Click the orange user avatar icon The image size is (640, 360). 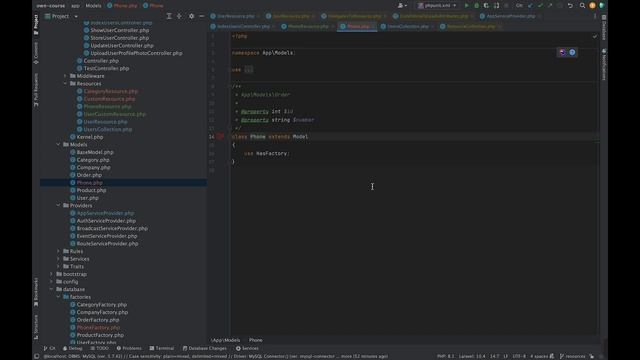[x=592, y=6]
